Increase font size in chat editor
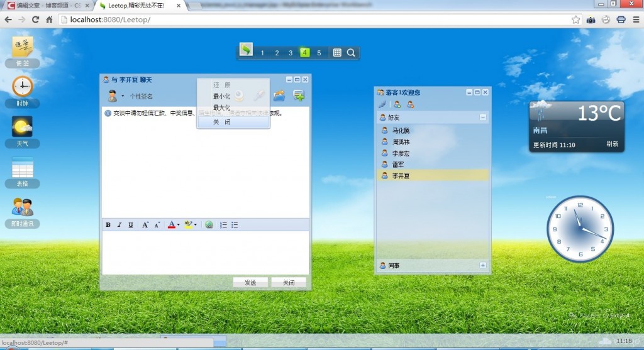Screen dimensions: 644x350 point(145,225)
